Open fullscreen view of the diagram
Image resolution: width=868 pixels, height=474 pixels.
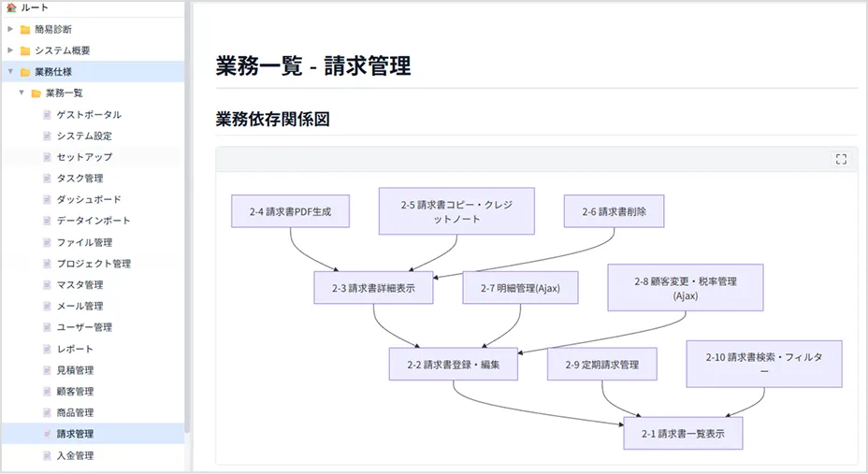click(x=841, y=159)
